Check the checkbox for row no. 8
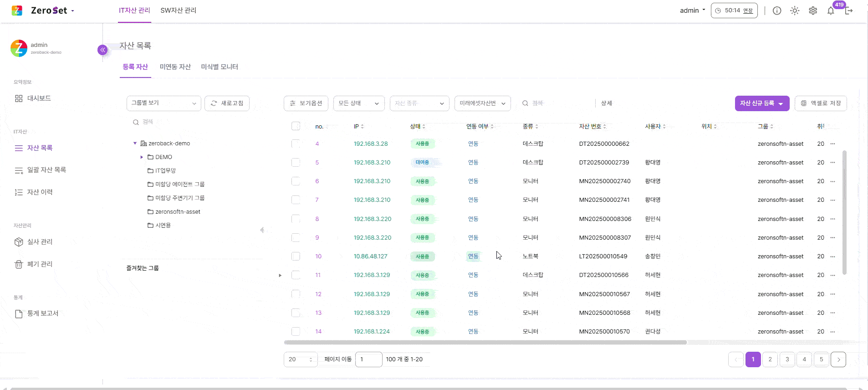This screenshot has height=390, width=868. (x=296, y=219)
